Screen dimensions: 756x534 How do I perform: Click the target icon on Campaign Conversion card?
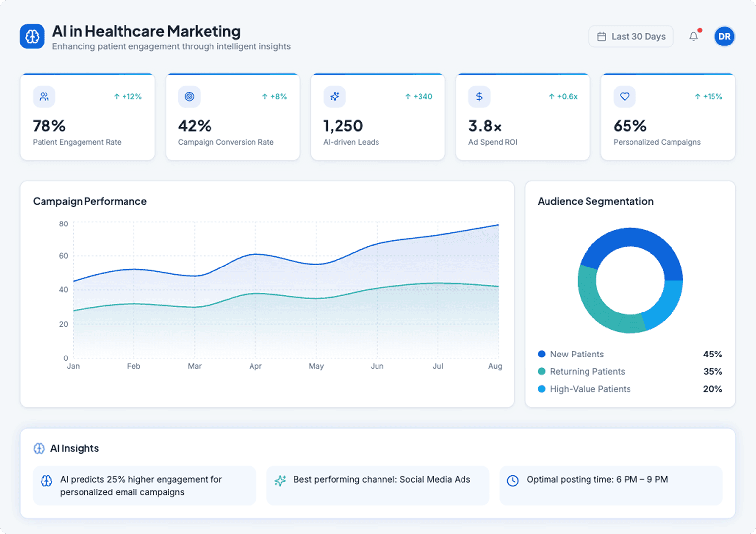pos(189,96)
